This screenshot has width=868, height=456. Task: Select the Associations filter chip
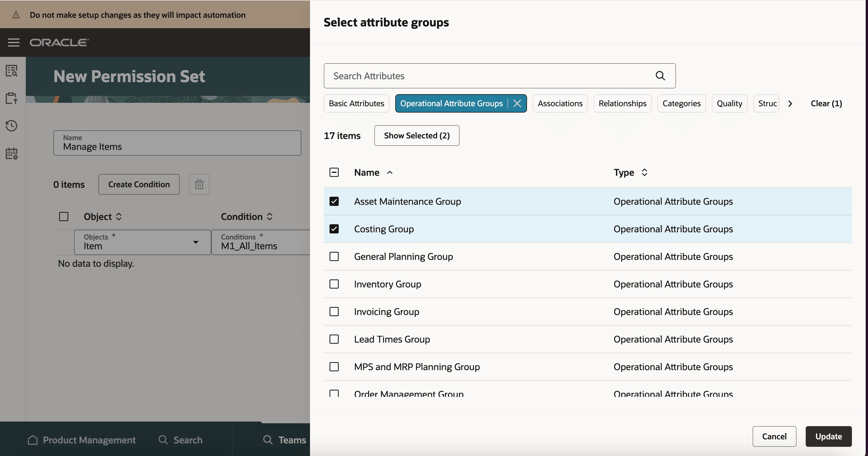tap(560, 103)
